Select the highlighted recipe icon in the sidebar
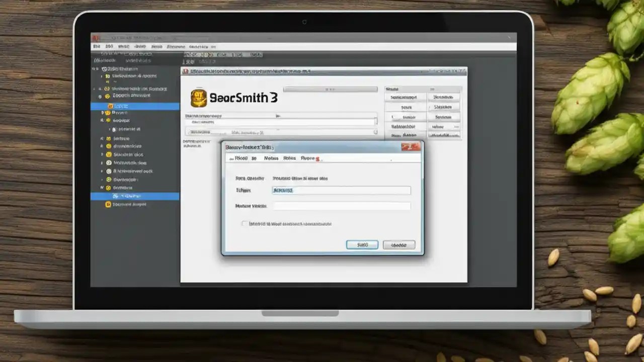Screen dimensions: 644x362 (x=110, y=106)
